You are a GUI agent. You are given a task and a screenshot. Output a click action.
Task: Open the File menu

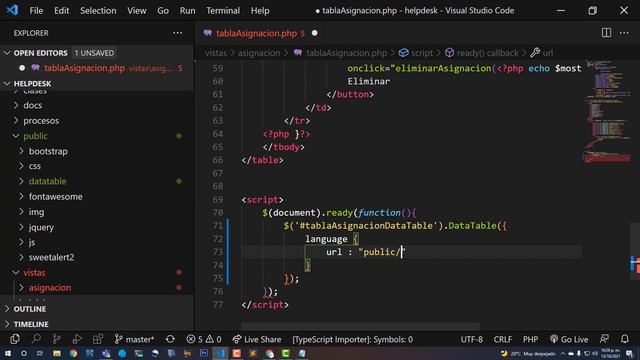click(x=36, y=11)
